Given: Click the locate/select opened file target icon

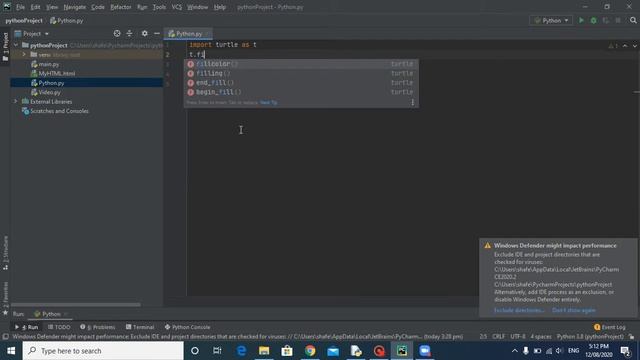Looking at the screenshot, I should pos(117,33).
